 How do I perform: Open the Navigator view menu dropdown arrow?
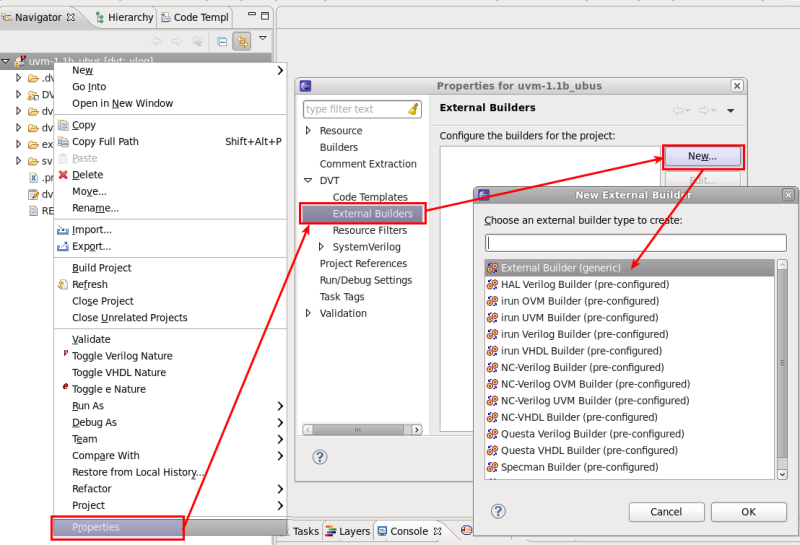pyautogui.click(x=263, y=39)
